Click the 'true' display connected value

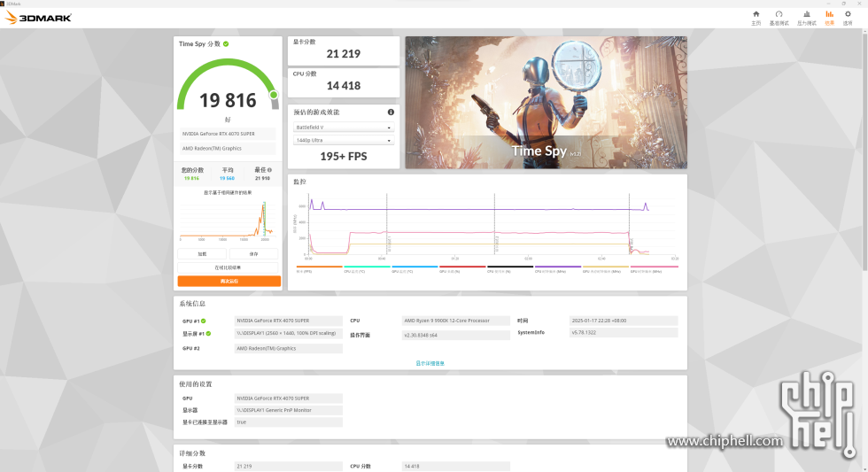[x=289, y=422]
